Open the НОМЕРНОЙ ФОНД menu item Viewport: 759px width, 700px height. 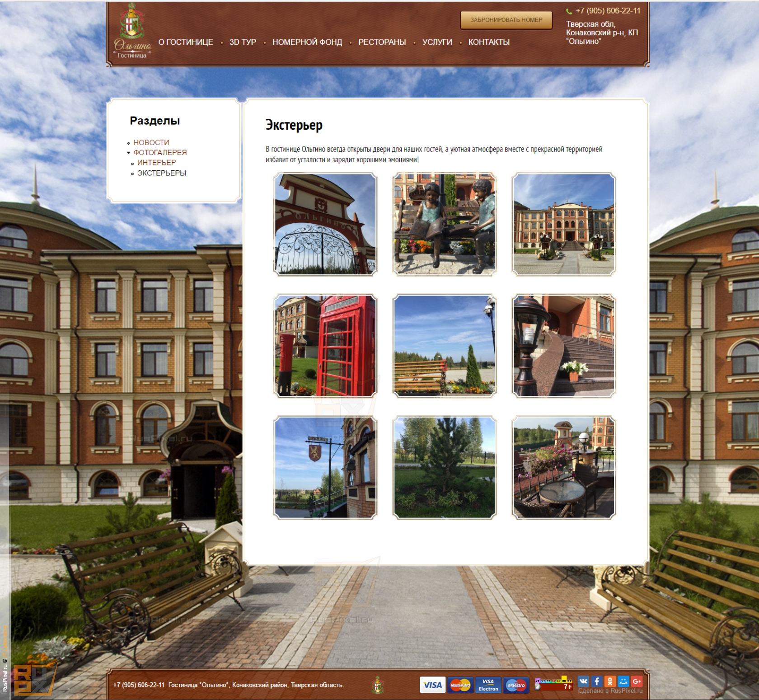[x=307, y=42]
